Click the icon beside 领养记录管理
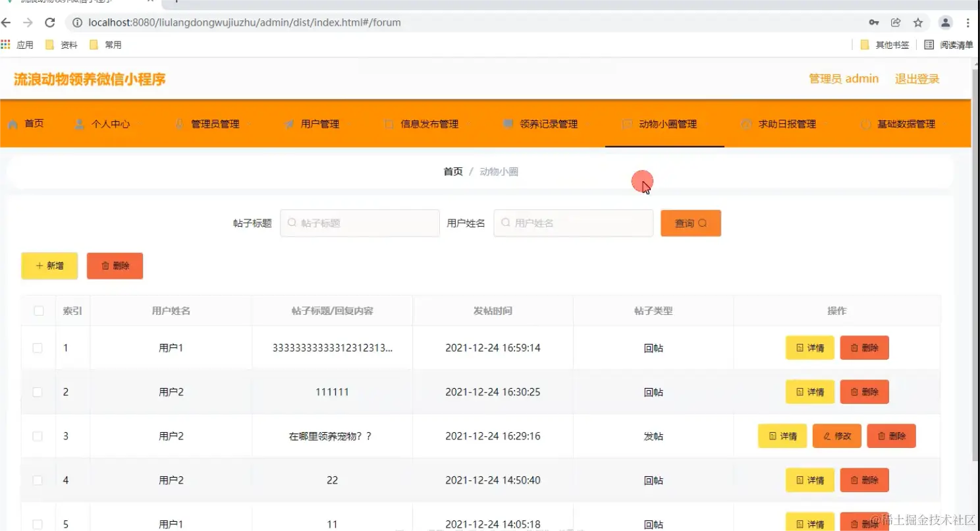Viewport: 980px width, 531px height. pyautogui.click(x=508, y=124)
